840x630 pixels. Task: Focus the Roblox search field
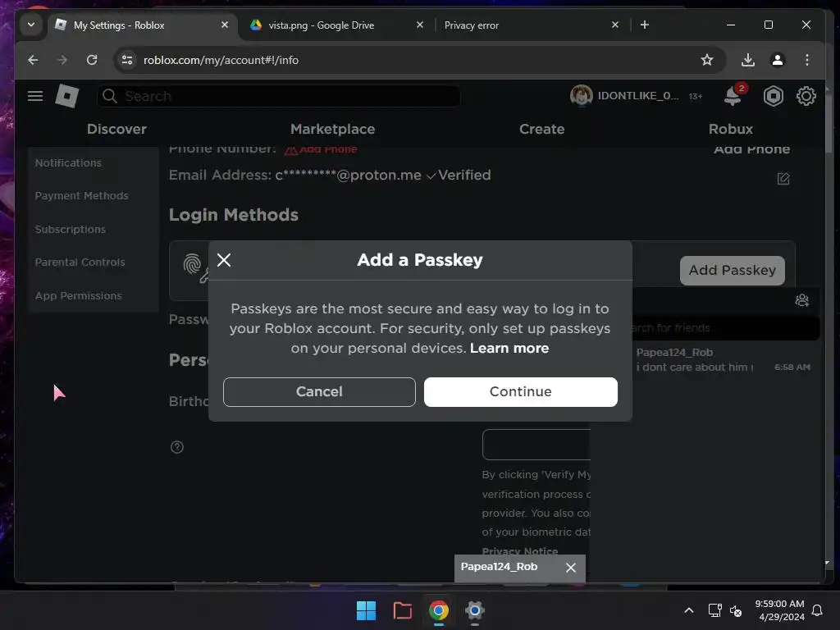point(279,96)
